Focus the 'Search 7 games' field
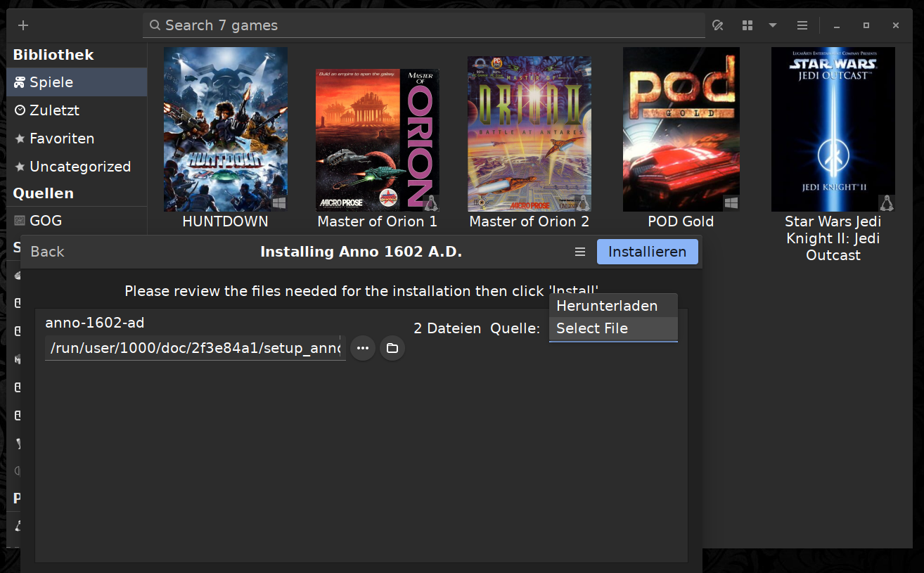This screenshot has height=573, width=924. point(424,25)
